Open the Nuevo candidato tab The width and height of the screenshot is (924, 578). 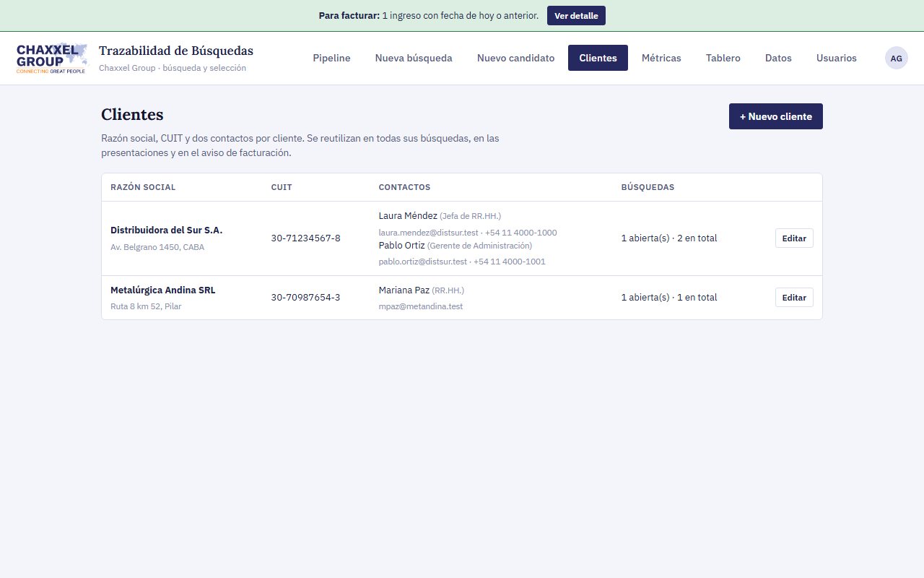[515, 58]
